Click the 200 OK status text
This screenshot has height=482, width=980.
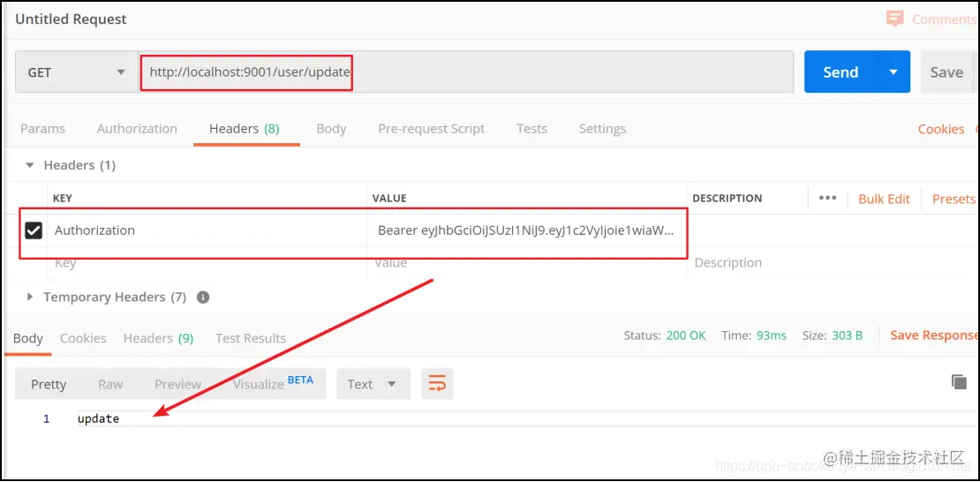pyautogui.click(x=686, y=335)
